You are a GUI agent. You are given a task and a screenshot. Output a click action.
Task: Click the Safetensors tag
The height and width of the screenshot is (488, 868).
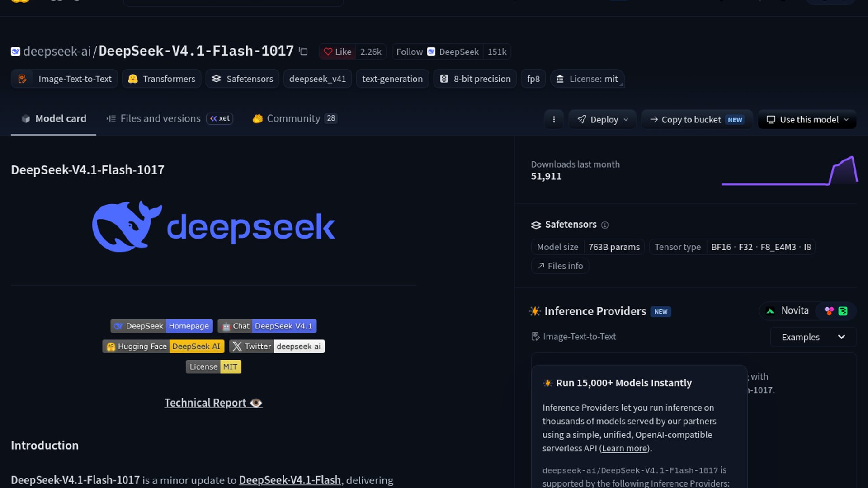[242, 79]
